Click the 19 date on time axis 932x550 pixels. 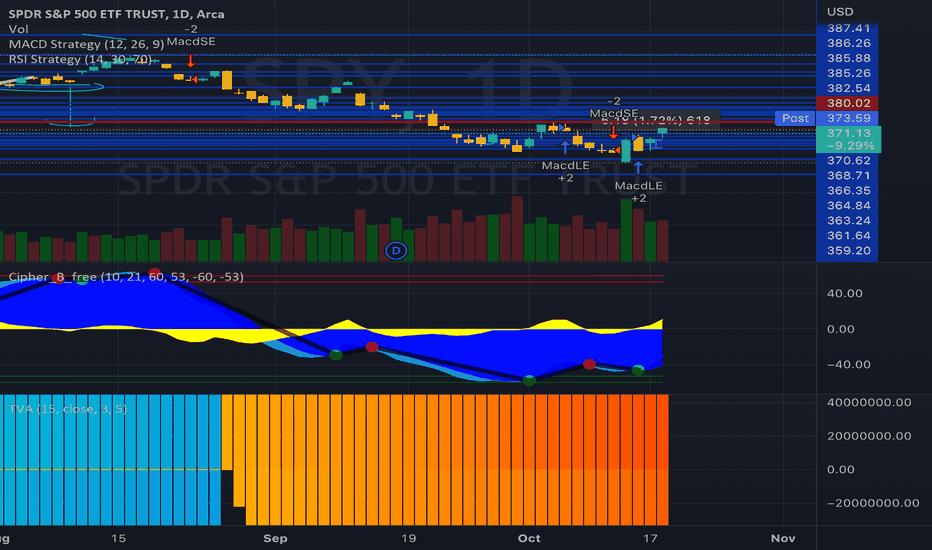(x=408, y=538)
